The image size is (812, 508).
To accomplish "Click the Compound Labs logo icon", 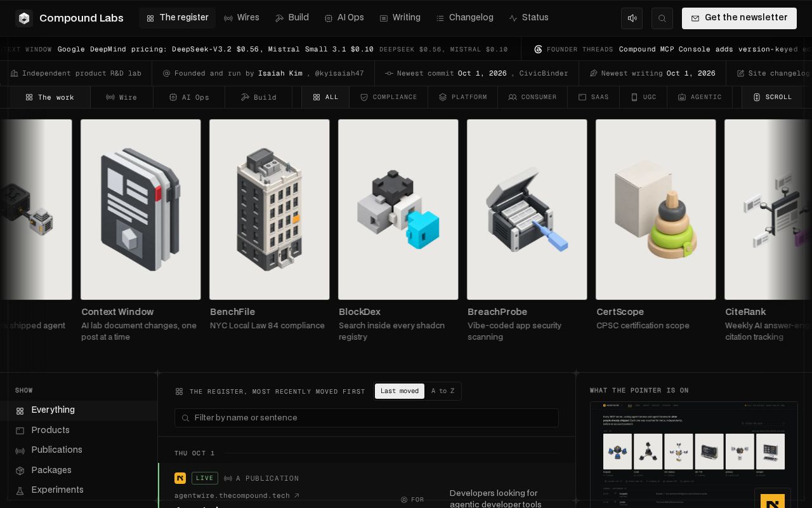I will 24,18.
